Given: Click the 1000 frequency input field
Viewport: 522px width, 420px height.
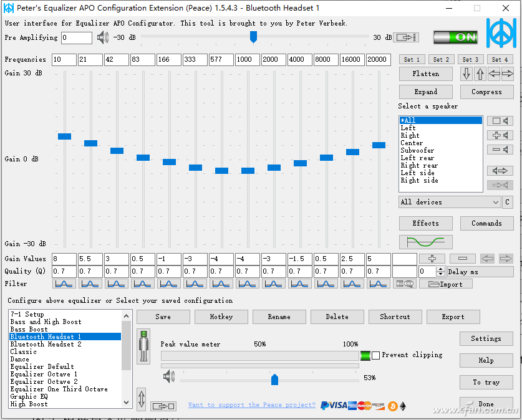Looking at the screenshot, I should [x=248, y=60].
